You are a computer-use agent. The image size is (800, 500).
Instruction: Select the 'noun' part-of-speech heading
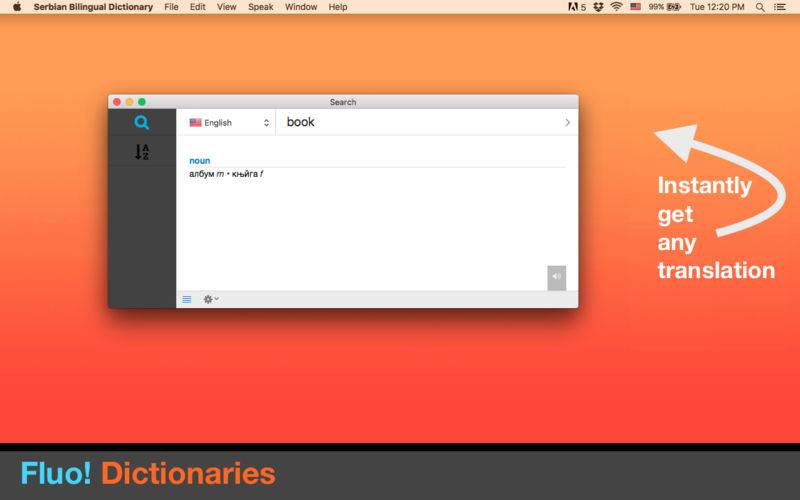point(199,161)
